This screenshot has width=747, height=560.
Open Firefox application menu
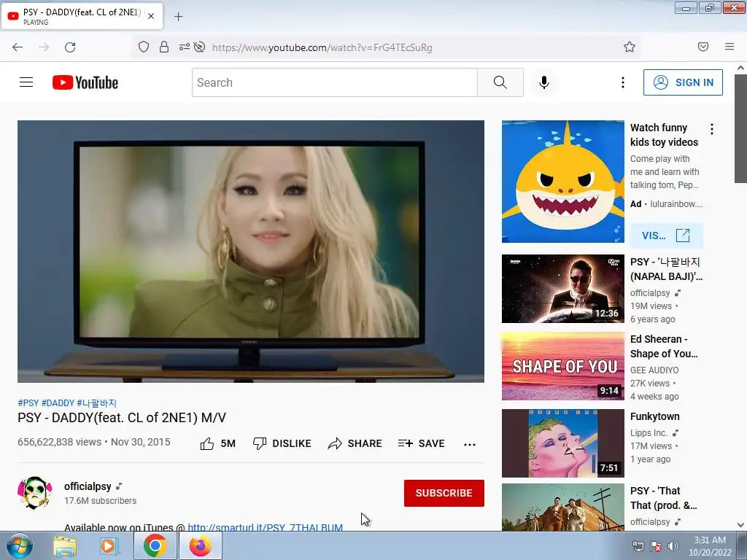(729, 47)
